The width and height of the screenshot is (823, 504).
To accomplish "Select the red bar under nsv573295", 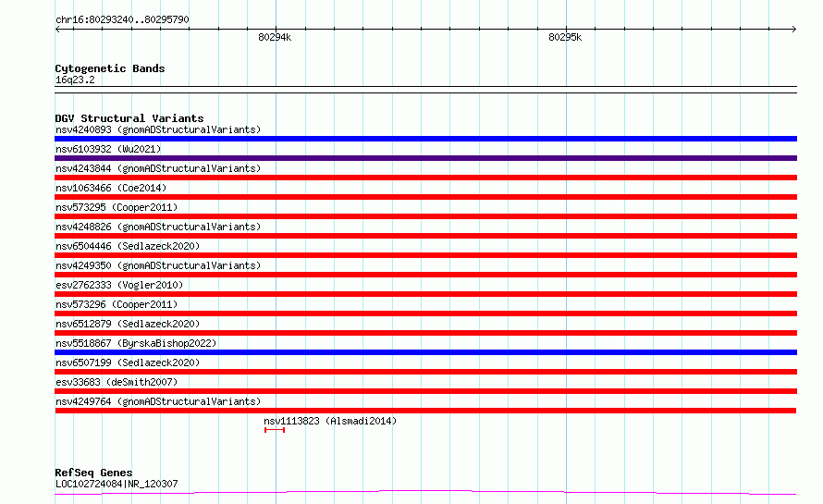I will (425, 216).
